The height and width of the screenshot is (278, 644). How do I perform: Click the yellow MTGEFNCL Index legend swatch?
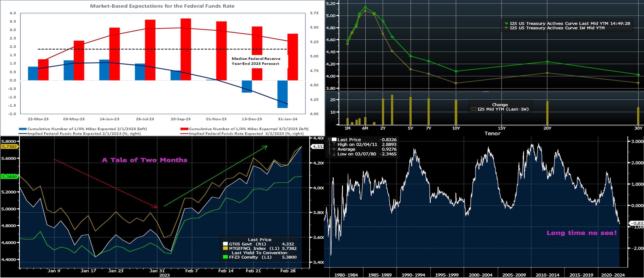click(x=225, y=248)
